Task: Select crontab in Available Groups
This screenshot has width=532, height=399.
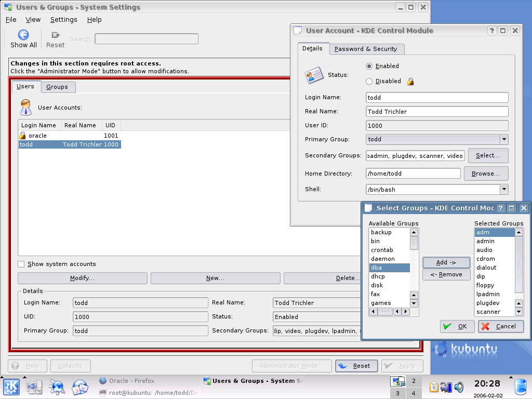Action: 390,250
